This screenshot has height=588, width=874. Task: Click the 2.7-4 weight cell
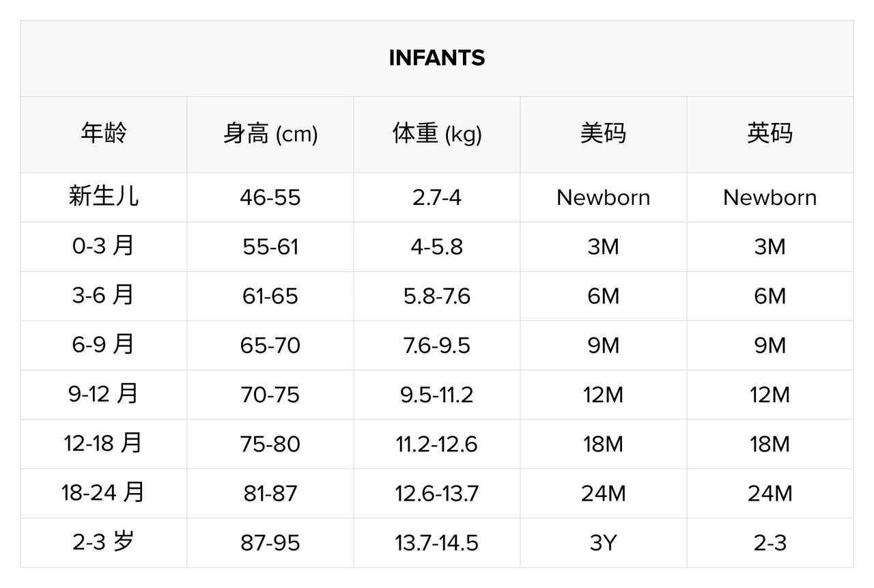(437, 197)
